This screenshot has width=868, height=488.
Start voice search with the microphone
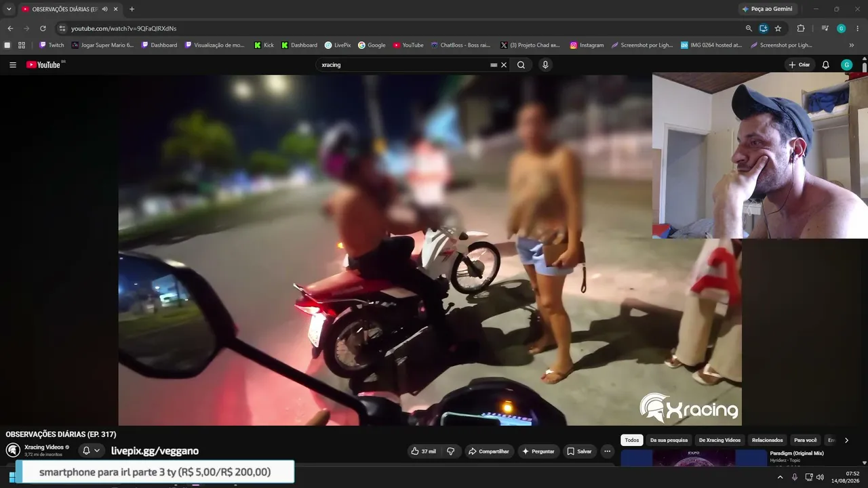(545, 65)
